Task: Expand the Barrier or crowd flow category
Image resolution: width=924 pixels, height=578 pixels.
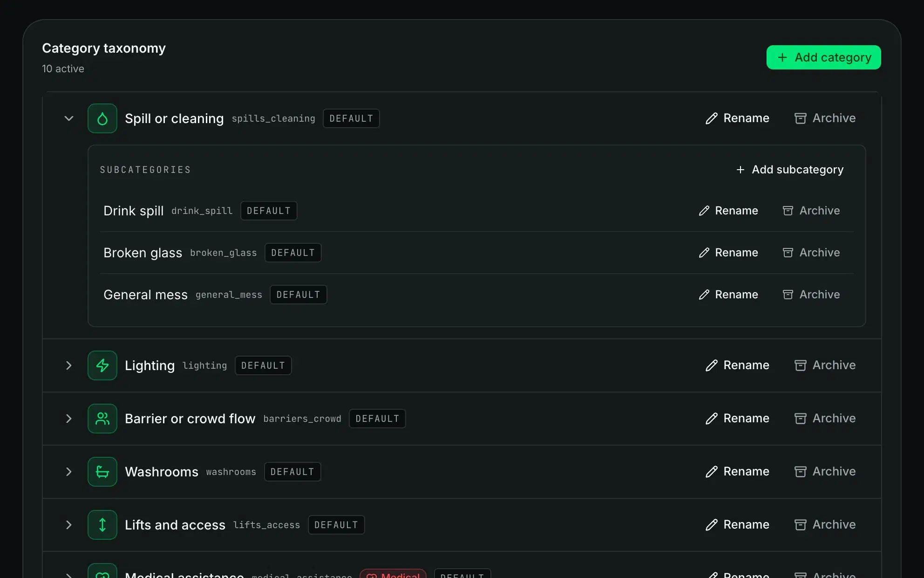Action: click(69, 419)
